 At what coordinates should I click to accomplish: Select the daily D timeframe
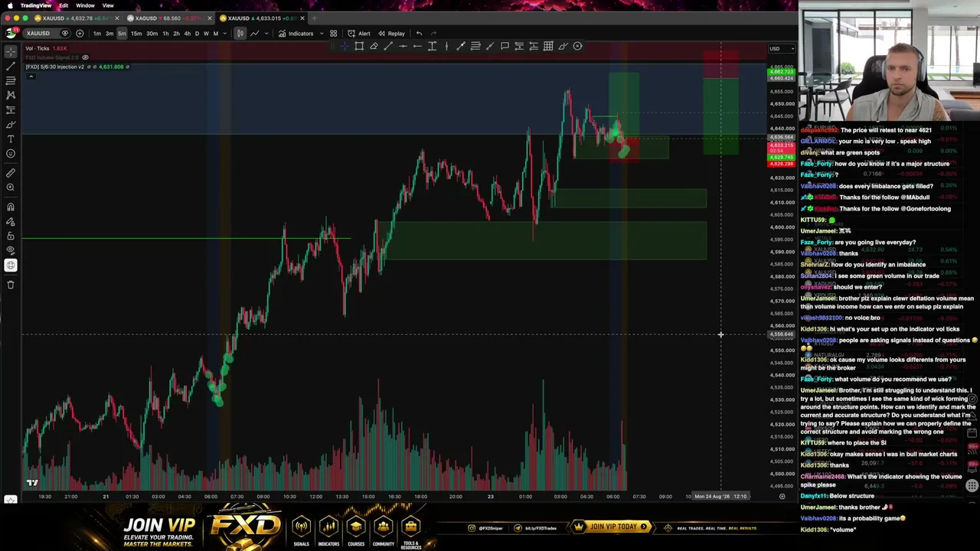197,34
